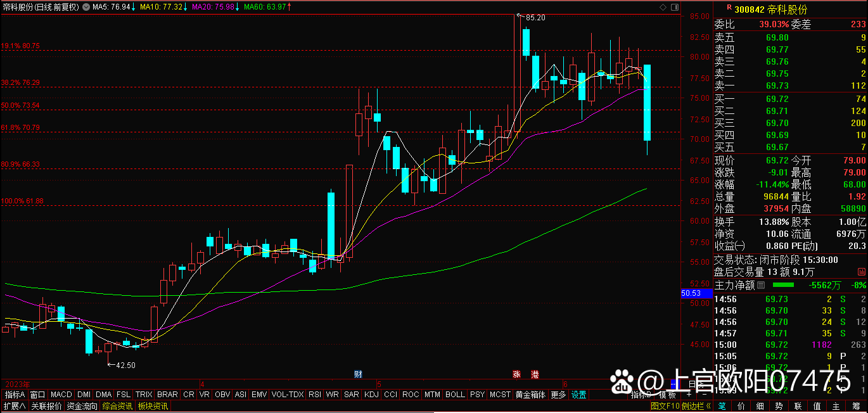
Task: Toggle the MACD indicator
Action: pyautogui.click(x=61, y=395)
